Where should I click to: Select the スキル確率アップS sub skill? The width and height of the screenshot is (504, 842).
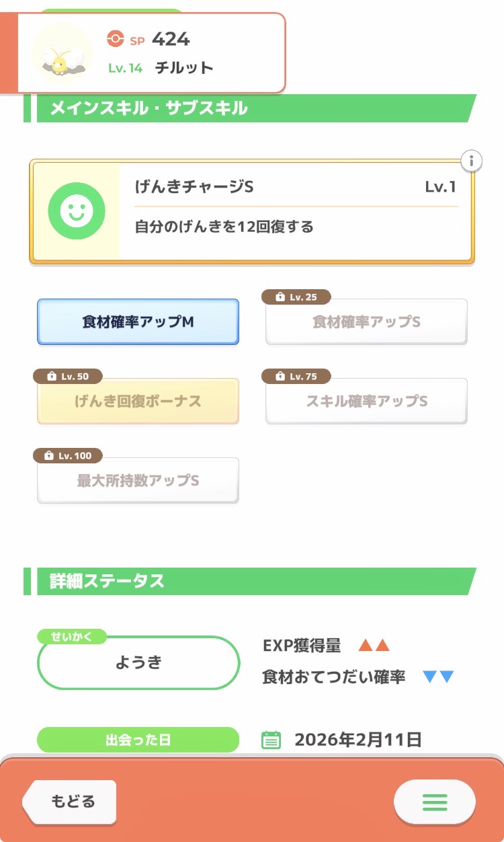coord(366,401)
